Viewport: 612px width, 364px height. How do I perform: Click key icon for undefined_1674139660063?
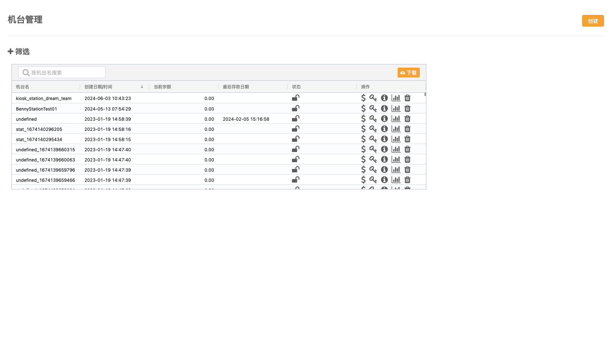pos(373,159)
